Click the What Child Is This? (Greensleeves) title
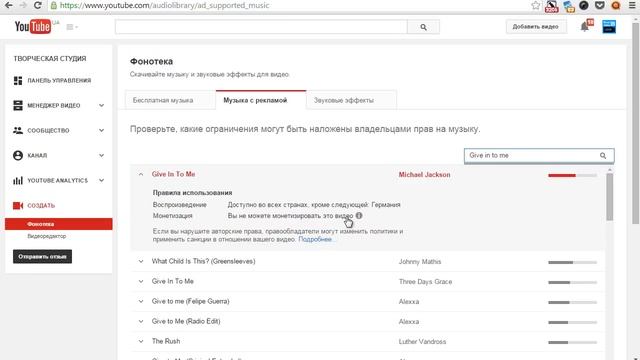Screen dimensions: 640x360 coord(203,261)
